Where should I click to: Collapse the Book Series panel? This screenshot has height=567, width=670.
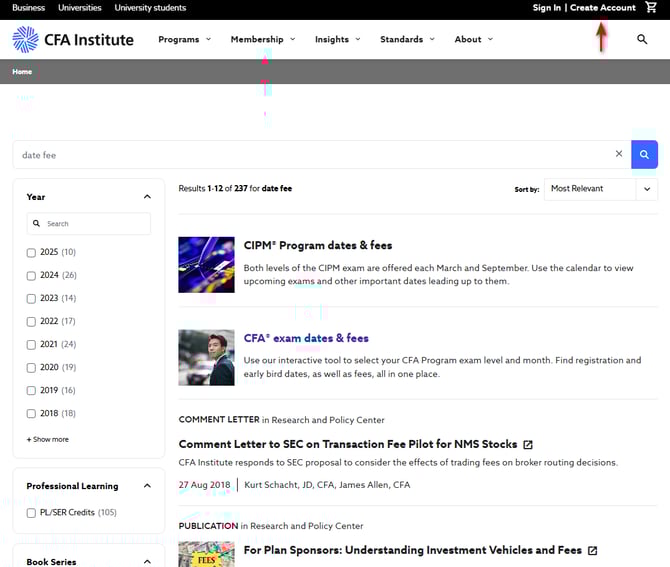pyautogui.click(x=147, y=561)
